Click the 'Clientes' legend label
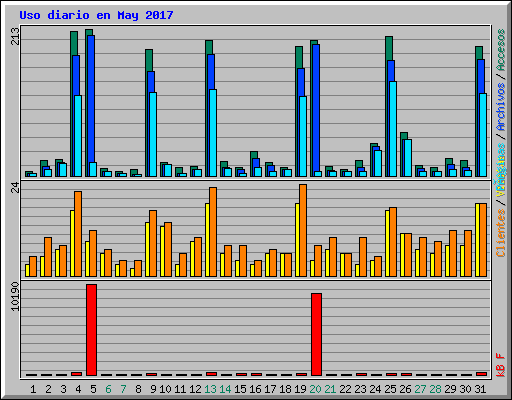The image size is (512, 400). pyautogui.click(x=501, y=233)
